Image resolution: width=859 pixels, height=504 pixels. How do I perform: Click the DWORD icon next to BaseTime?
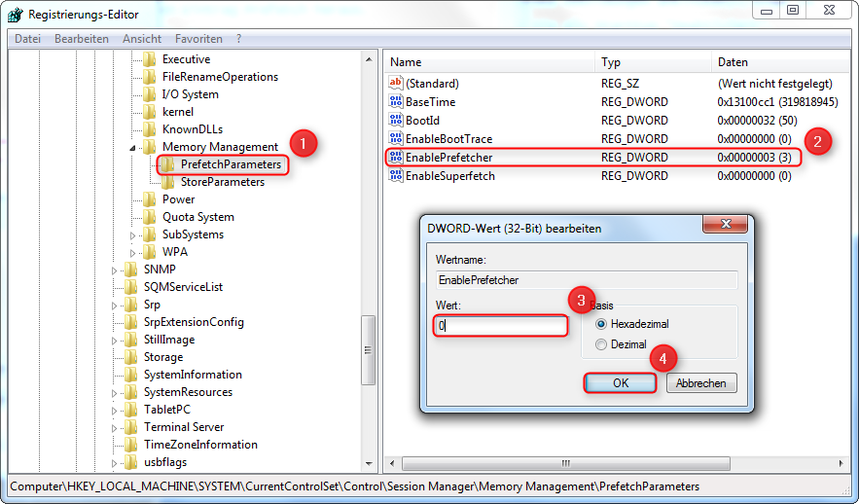[x=396, y=102]
